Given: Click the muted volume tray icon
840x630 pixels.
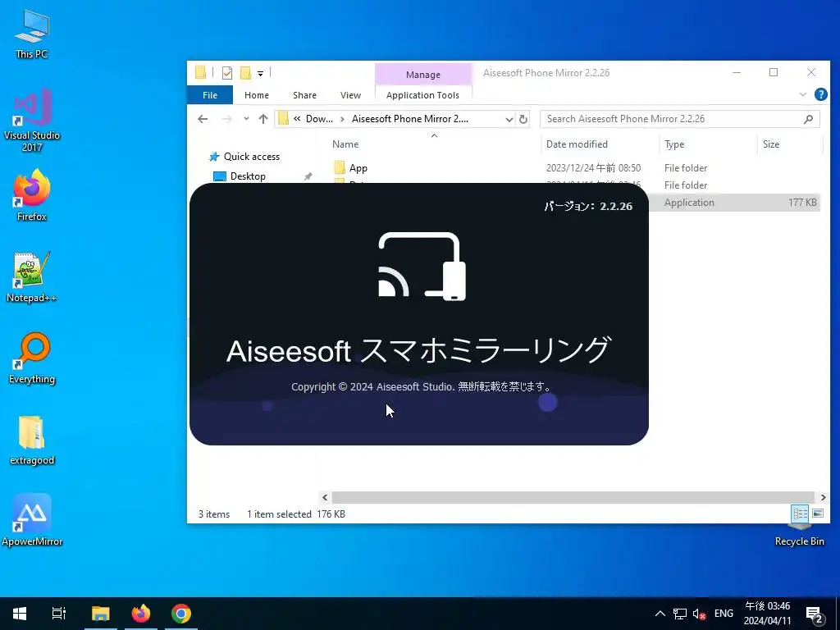Looking at the screenshot, I should point(699,614).
